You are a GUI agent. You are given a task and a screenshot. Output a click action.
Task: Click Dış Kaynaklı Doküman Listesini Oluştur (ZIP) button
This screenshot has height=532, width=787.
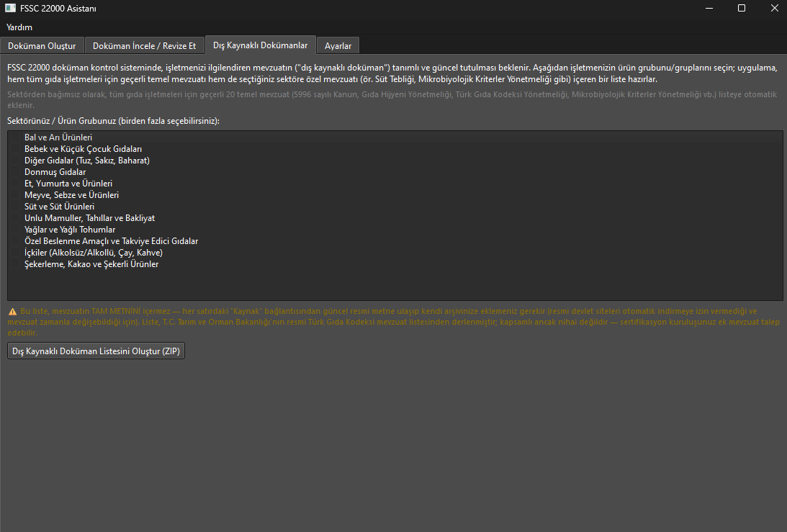(x=96, y=351)
